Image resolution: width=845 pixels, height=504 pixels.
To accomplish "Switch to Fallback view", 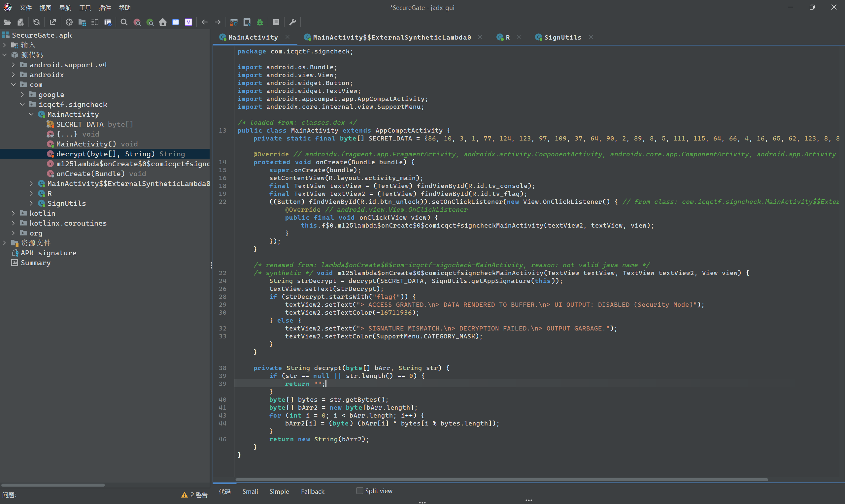I will point(313,491).
